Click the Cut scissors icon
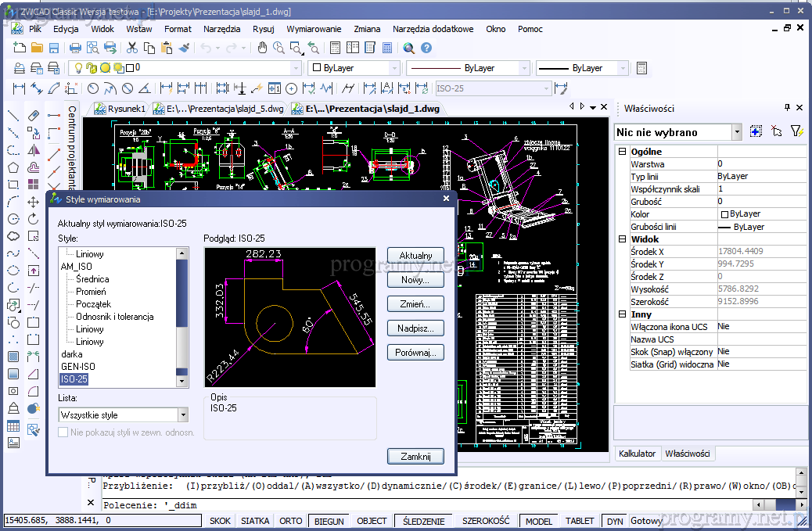This screenshot has width=812, height=531. click(132, 48)
